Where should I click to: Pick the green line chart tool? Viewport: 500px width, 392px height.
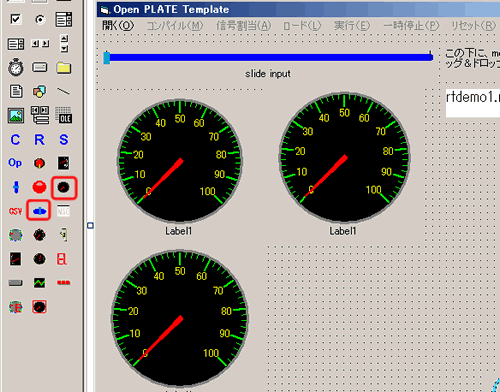pos(39,283)
